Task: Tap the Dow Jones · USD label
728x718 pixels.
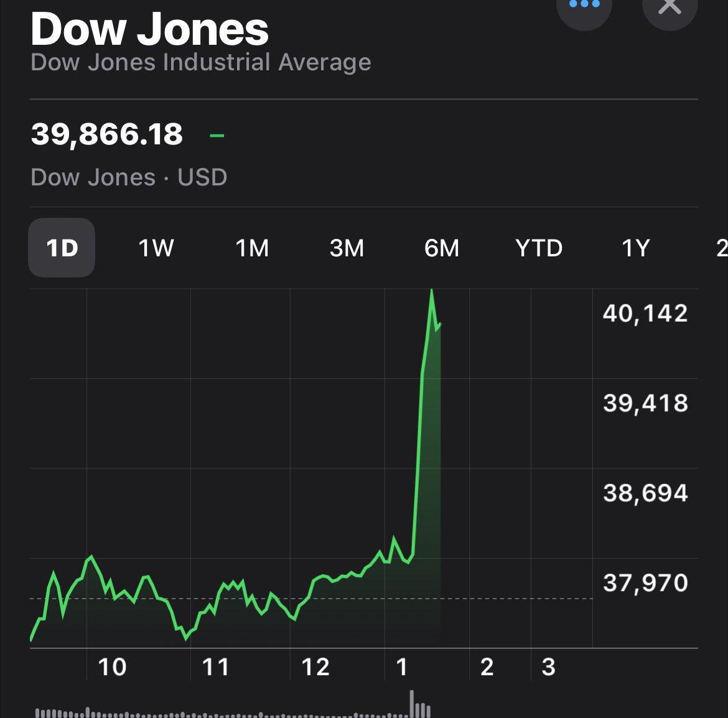Action: coord(129,177)
